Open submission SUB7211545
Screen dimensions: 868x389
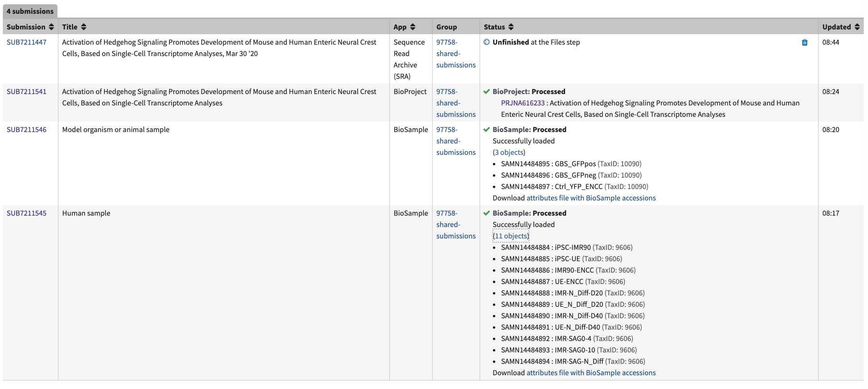(27, 213)
